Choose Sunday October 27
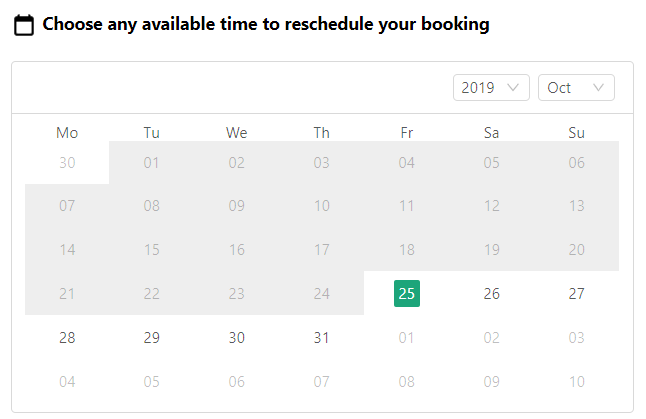 tap(576, 294)
